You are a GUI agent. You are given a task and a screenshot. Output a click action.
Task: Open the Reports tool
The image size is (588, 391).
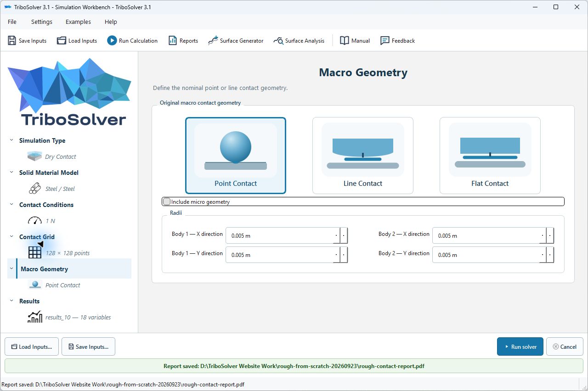point(183,41)
